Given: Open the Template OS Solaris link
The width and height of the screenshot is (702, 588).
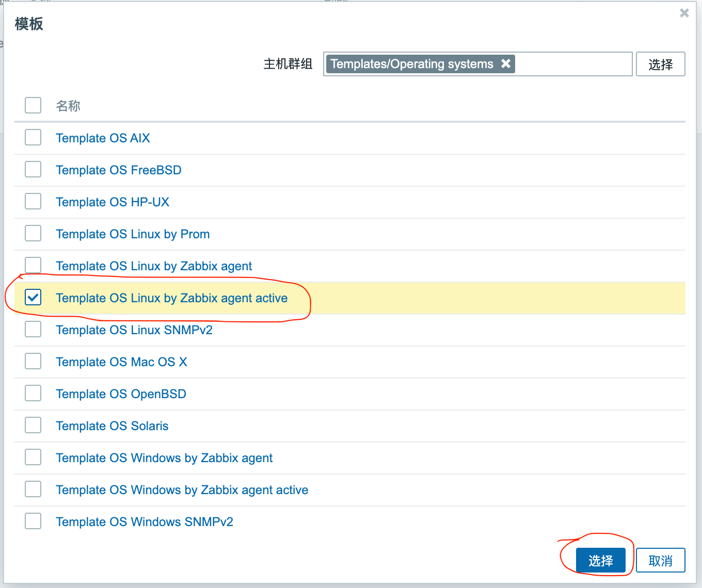Looking at the screenshot, I should coord(112,426).
